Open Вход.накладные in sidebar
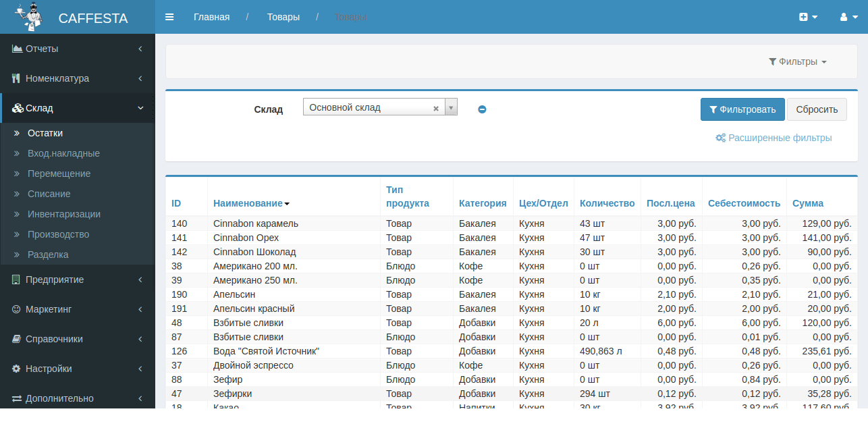Image resolution: width=868 pixels, height=426 pixels. coord(63,153)
